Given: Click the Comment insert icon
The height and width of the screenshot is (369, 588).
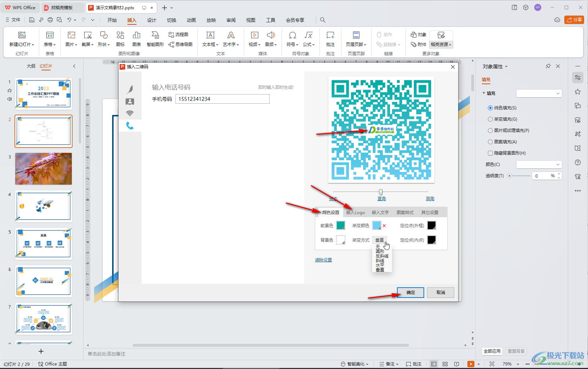Looking at the screenshot, I should (330, 35).
